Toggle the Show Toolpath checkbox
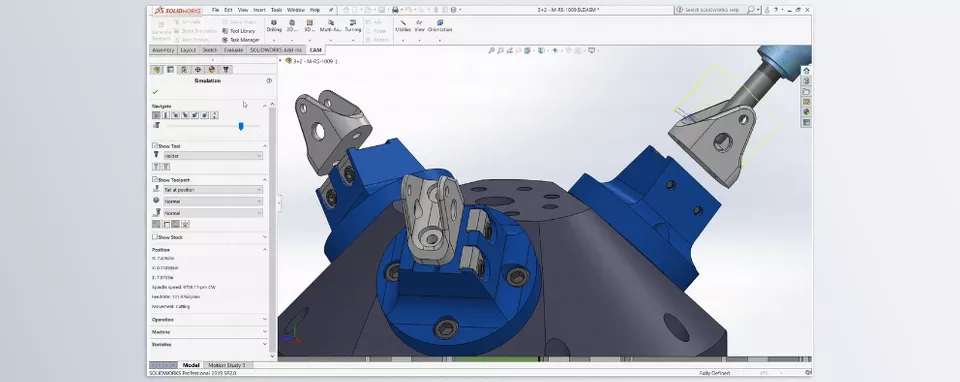This screenshot has width=960, height=382. (x=155, y=179)
